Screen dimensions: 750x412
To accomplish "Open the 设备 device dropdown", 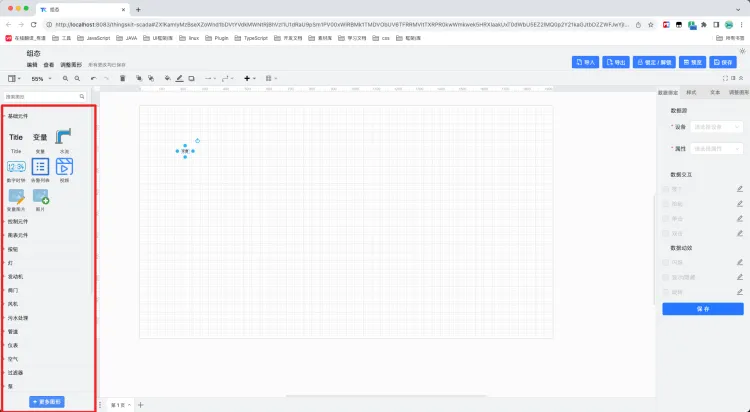I will pos(717,127).
